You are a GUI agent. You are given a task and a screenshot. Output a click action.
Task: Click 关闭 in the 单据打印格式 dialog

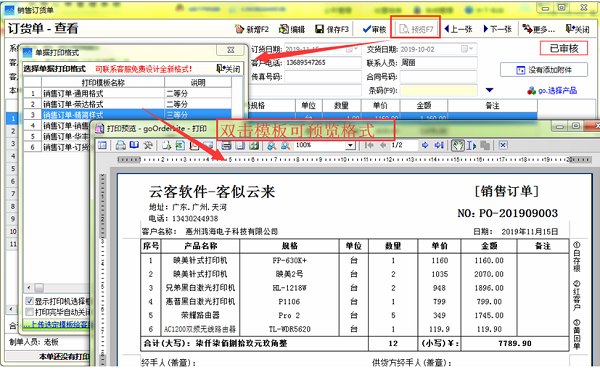tap(228, 69)
